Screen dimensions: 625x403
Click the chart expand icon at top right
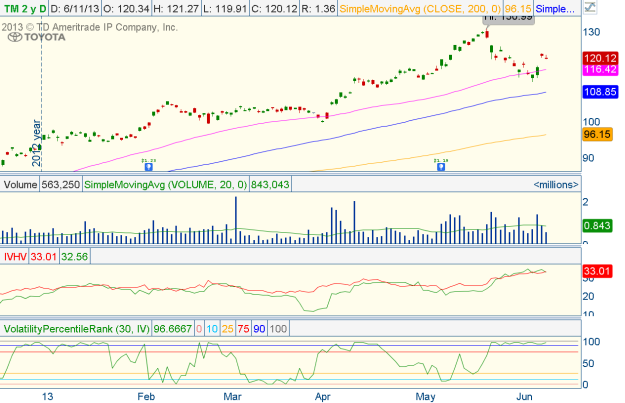(x=590, y=7)
